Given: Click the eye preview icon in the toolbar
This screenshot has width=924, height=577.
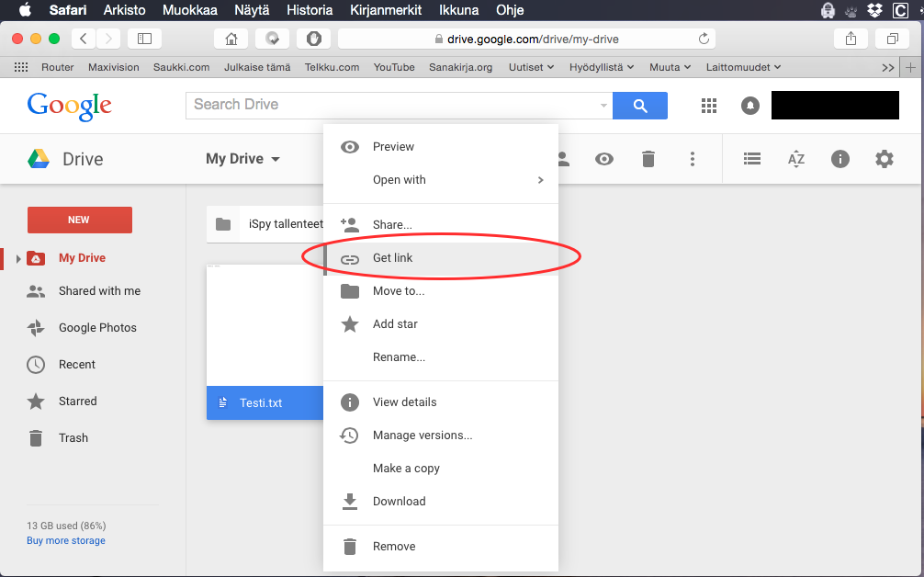Looking at the screenshot, I should (604, 159).
